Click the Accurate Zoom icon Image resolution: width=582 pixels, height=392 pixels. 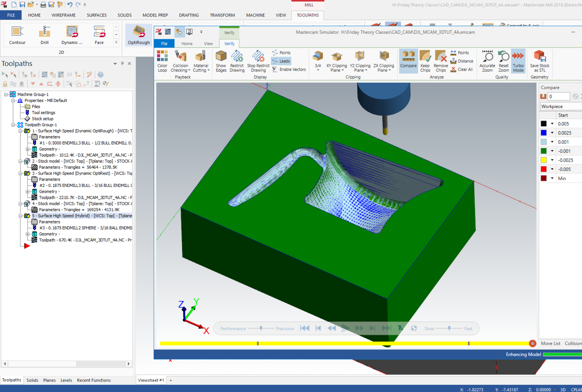[x=487, y=61]
